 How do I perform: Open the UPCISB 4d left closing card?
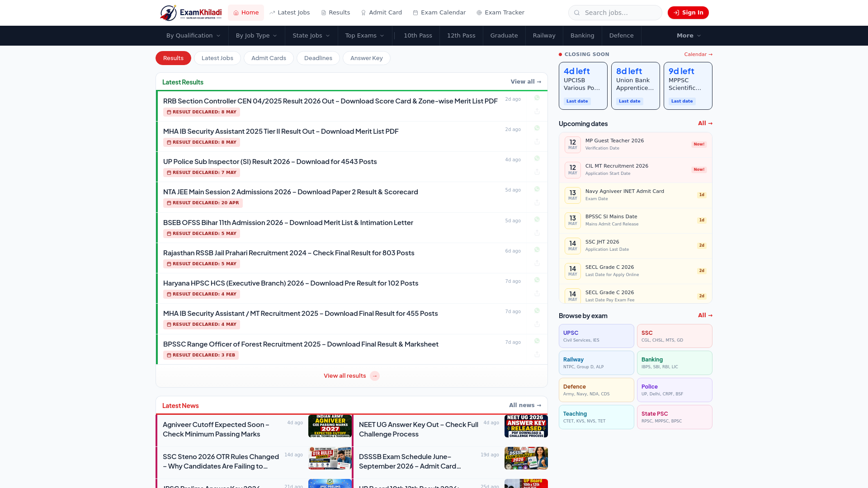point(583,86)
